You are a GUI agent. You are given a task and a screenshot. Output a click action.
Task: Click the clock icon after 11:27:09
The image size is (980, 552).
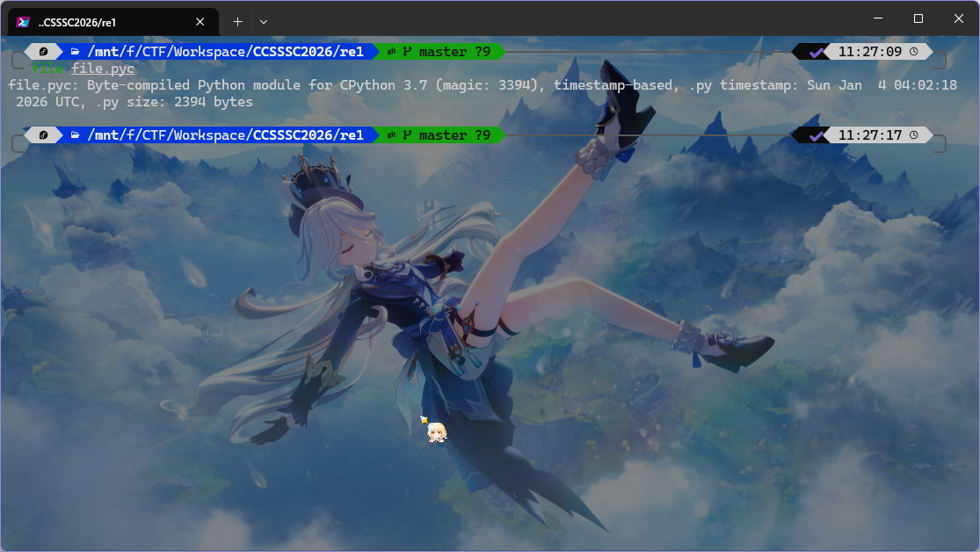(x=914, y=52)
